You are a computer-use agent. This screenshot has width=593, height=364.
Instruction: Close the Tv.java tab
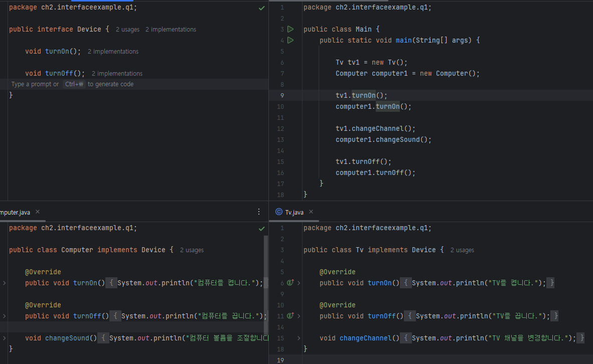point(311,212)
